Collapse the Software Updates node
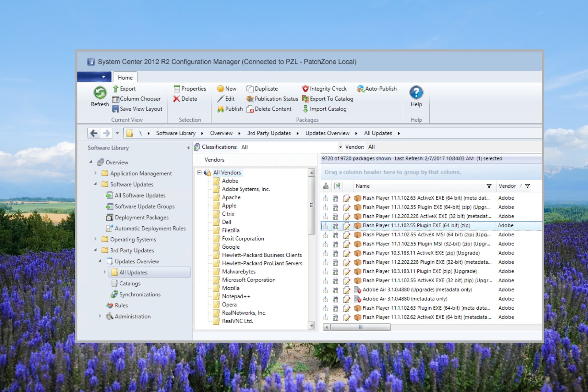Image resolution: width=588 pixels, height=392 pixels. tap(95, 184)
